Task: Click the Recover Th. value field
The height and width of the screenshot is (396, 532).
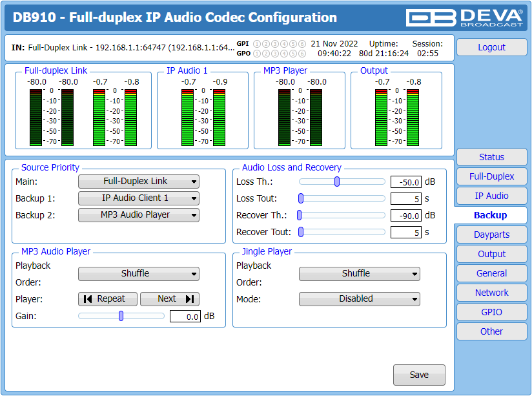Action: pos(406,216)
